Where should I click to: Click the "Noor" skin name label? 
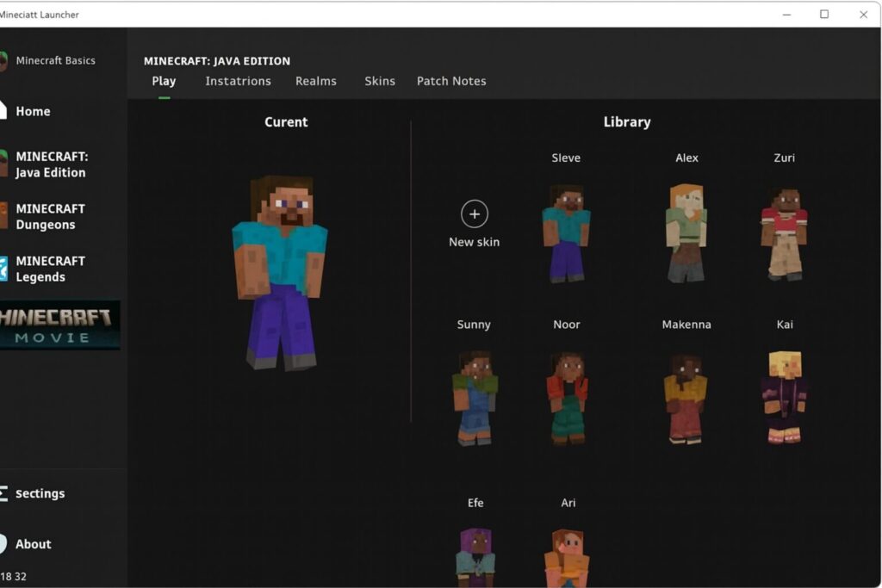pyautogui.click(x=567, y=325)
